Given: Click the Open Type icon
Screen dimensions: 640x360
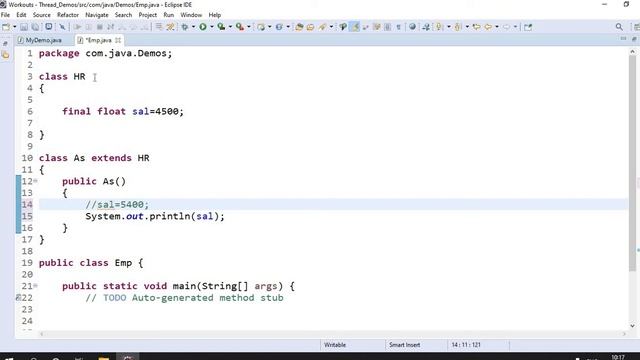Looking at the screenshot, I should point(299,27).
